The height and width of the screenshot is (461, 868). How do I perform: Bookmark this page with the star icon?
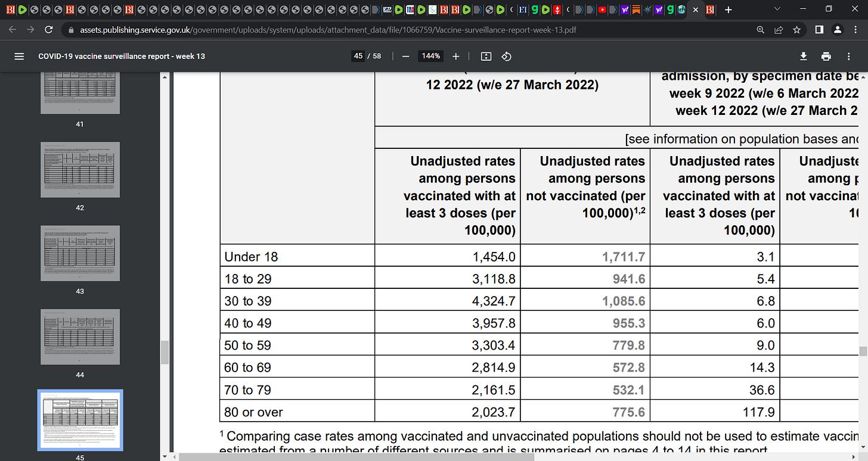[796, 30]
